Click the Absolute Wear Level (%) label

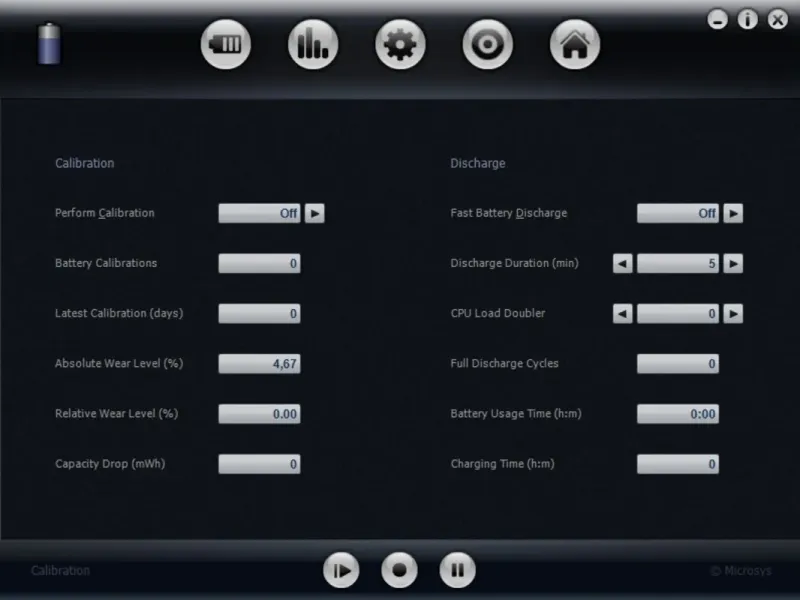[x=119, y=363]
